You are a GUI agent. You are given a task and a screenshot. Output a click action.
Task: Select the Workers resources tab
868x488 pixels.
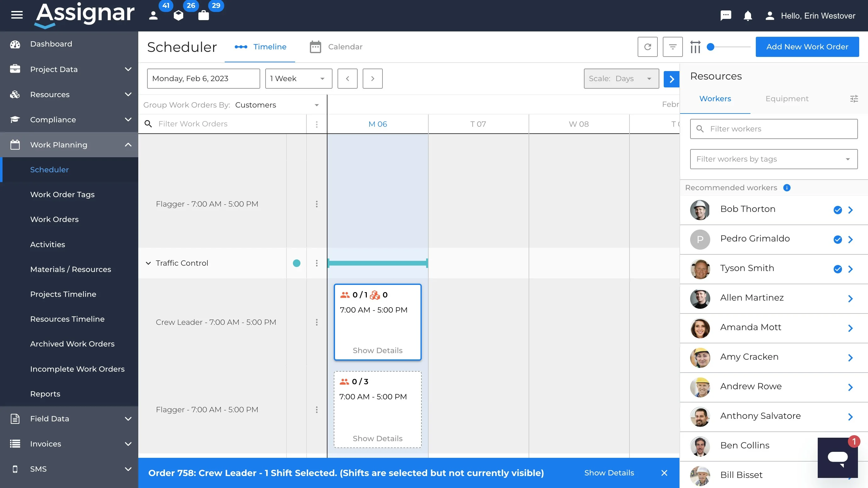(x=715, y=99)
